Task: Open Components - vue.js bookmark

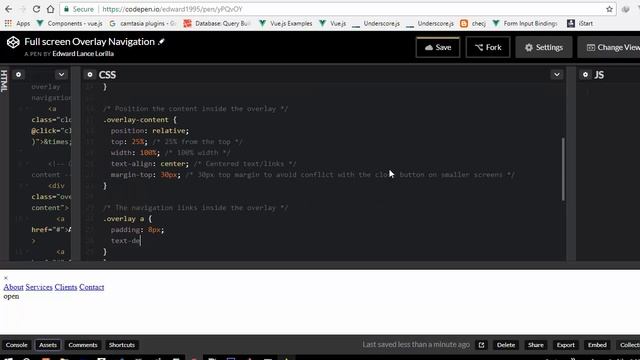Action: (70, 24)
